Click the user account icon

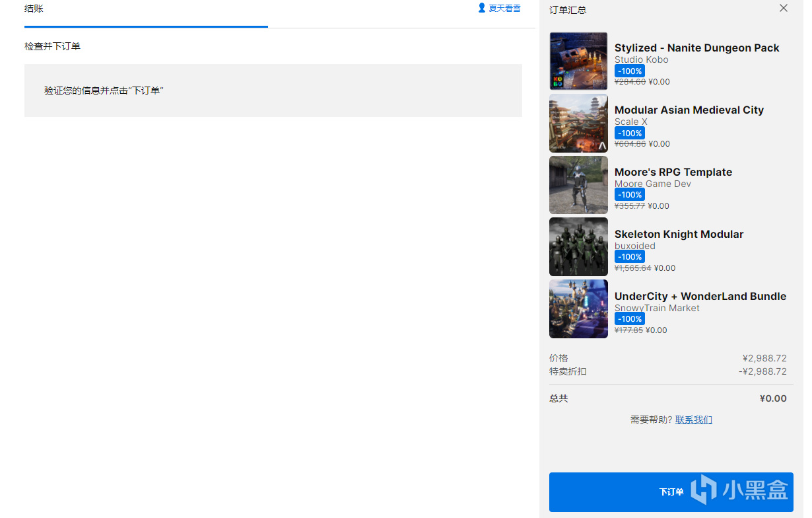tap(482, 8)
